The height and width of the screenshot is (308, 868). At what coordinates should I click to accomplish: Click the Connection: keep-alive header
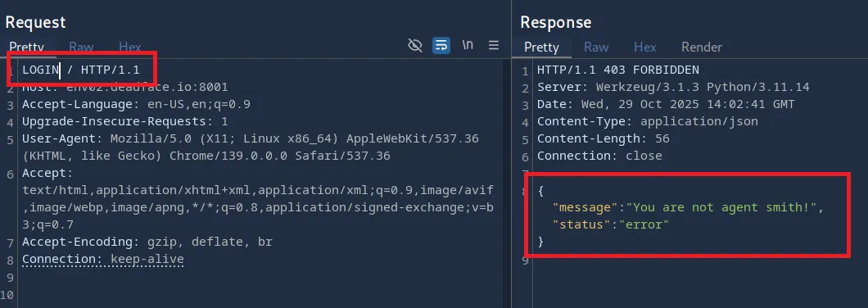[103, 259]
